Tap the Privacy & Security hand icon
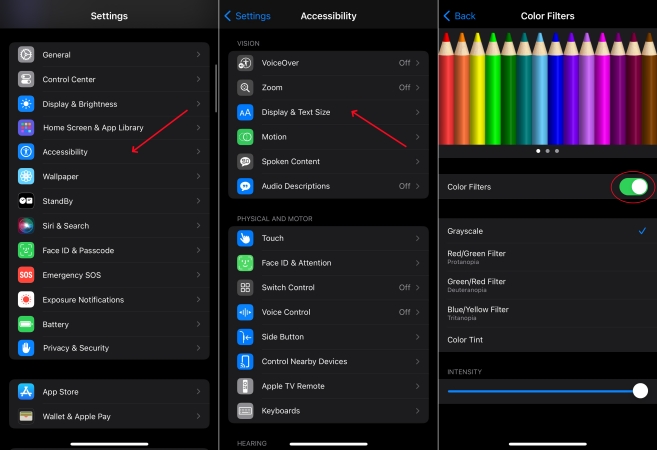The image size is (657, 450). (26, 348)
